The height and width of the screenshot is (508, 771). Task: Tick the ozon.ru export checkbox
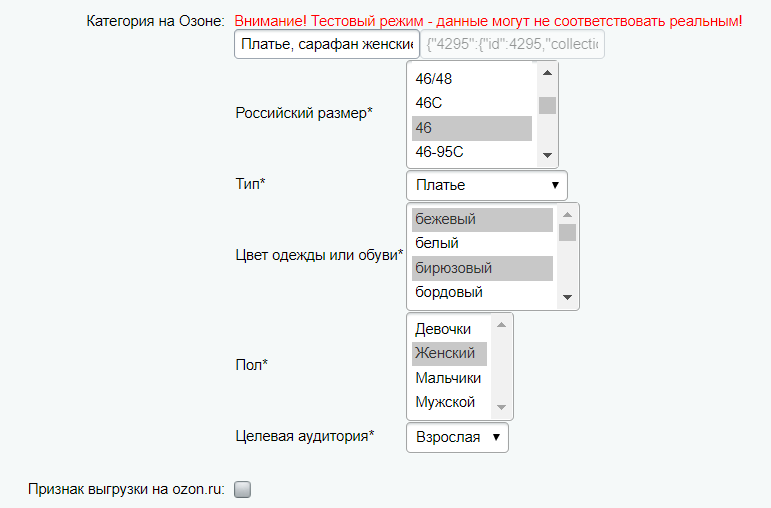pyautogui.click(x=242, y=490)
